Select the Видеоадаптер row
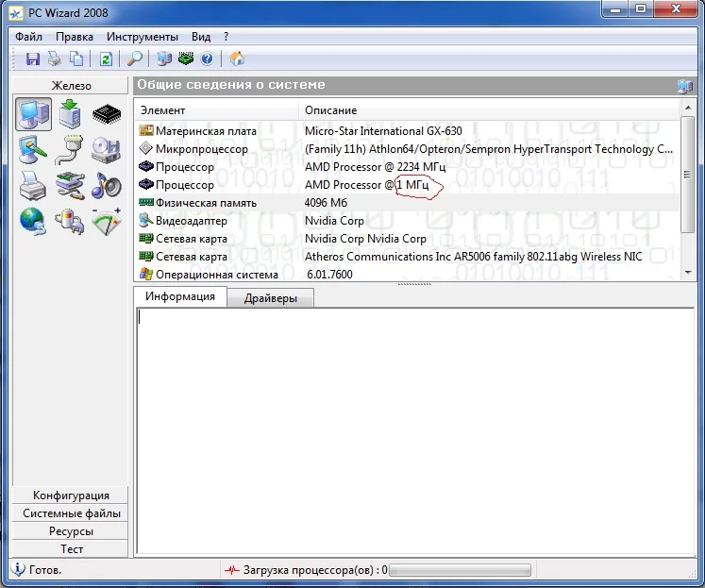 coord(407,221)
